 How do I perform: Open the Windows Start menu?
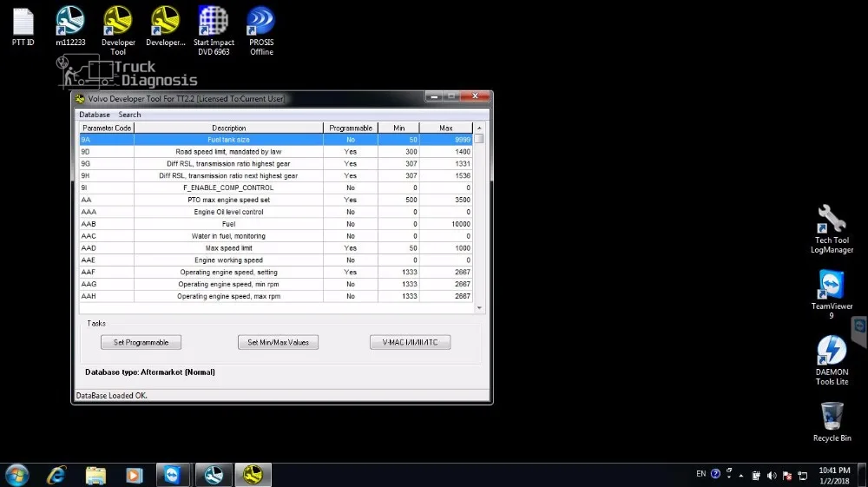click(x=17, y=476)
